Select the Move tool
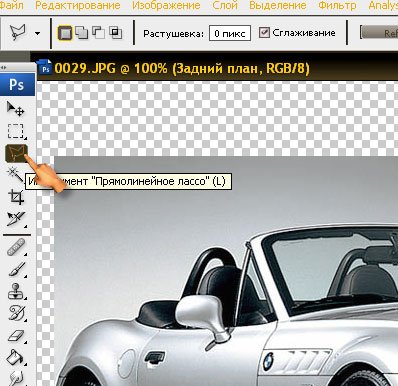Image resolution: width=398 pixels, height=386 pixels. tap(15, 109)
